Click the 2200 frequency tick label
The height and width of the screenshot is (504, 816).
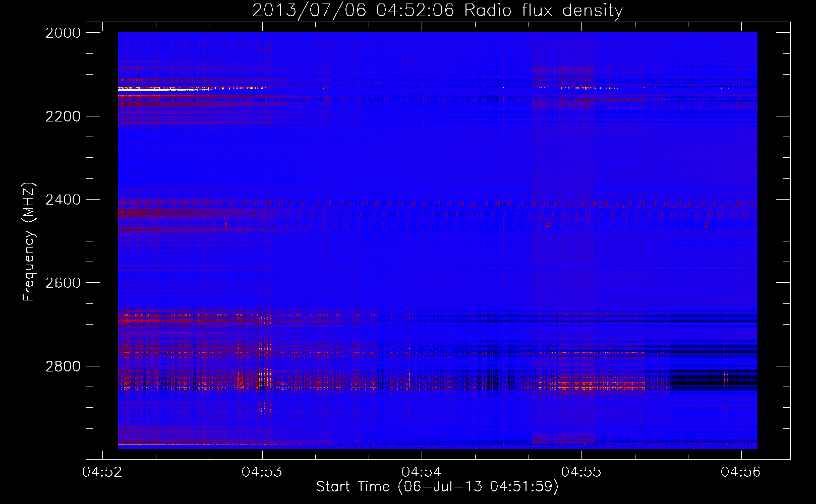coord(63,116)
